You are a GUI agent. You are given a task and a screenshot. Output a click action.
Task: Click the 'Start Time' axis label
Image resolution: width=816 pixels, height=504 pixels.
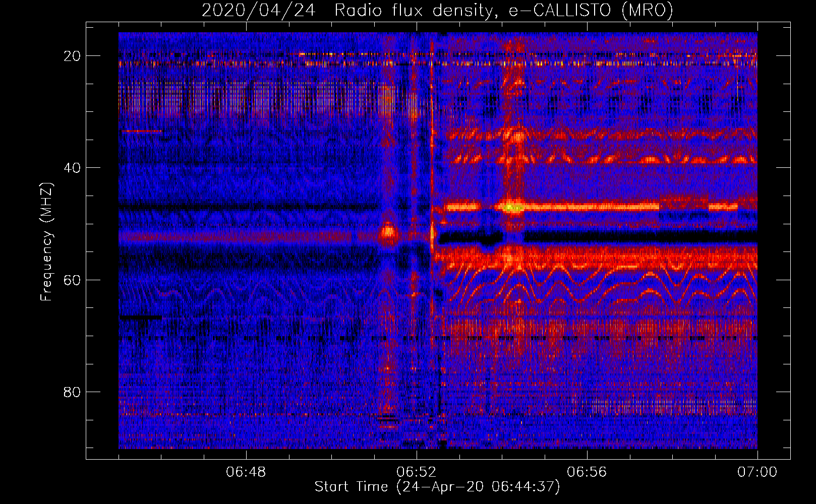437,487
